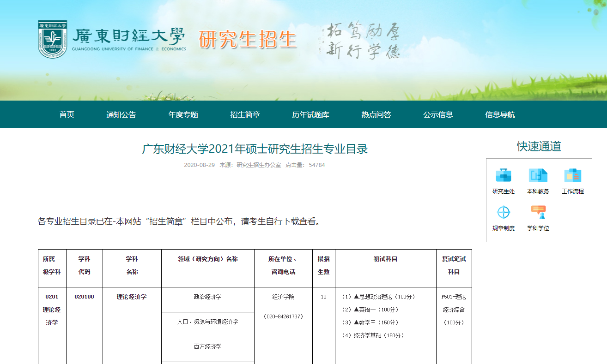Open the 热点问答 section

[376, 115]
